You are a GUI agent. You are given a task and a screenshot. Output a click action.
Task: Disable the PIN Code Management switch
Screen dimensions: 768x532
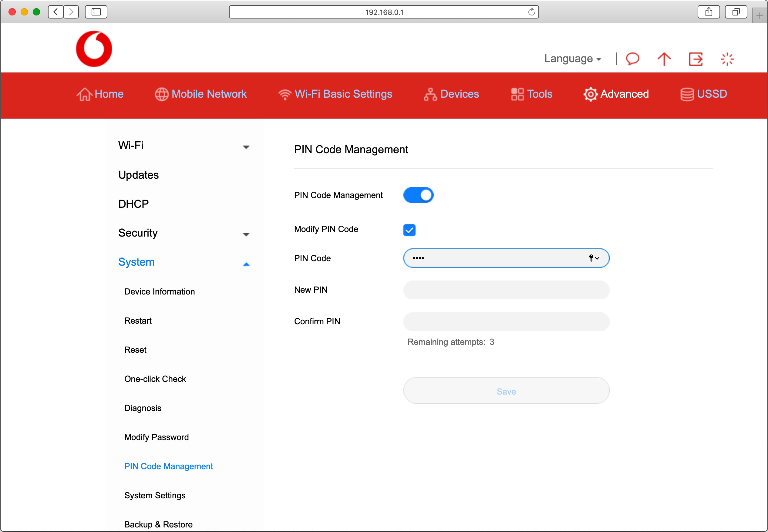point(418,195)
